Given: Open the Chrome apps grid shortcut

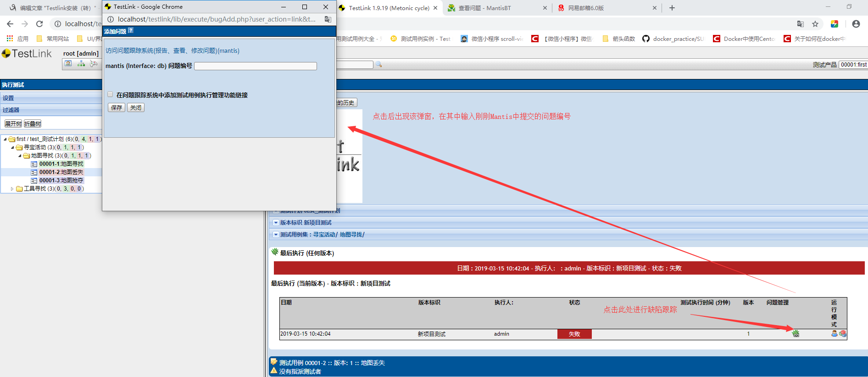Looking at the screenshot, I should click(10, 39).
